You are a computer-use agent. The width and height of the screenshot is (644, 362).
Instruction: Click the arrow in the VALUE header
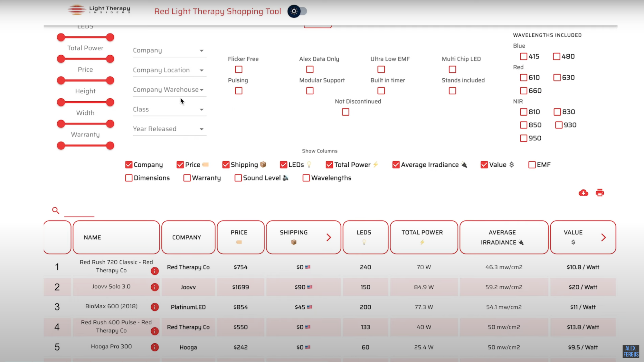point(603,237)
